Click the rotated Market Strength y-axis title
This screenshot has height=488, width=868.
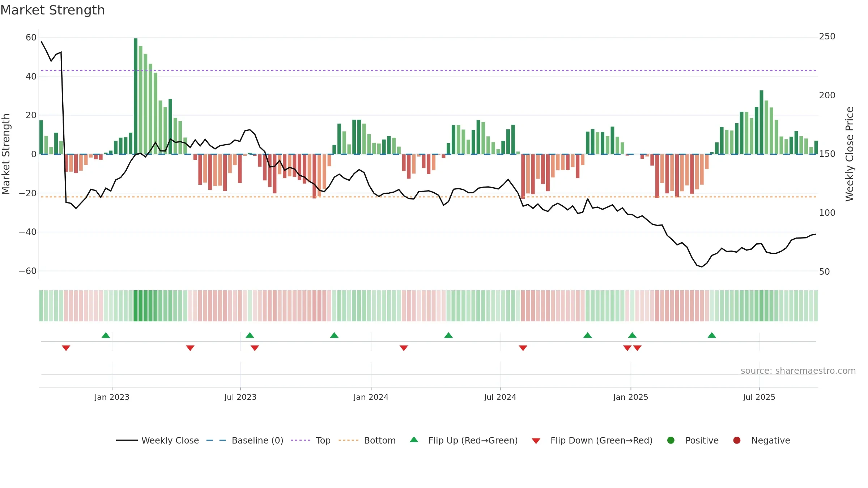[x=6, y=154]
